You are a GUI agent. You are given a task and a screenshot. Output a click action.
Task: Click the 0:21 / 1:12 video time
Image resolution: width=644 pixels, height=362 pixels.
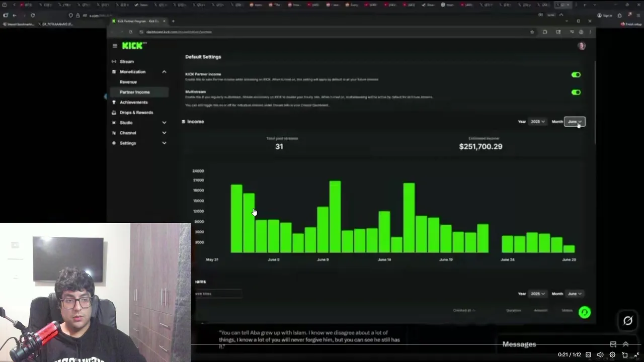coord(569,355)
